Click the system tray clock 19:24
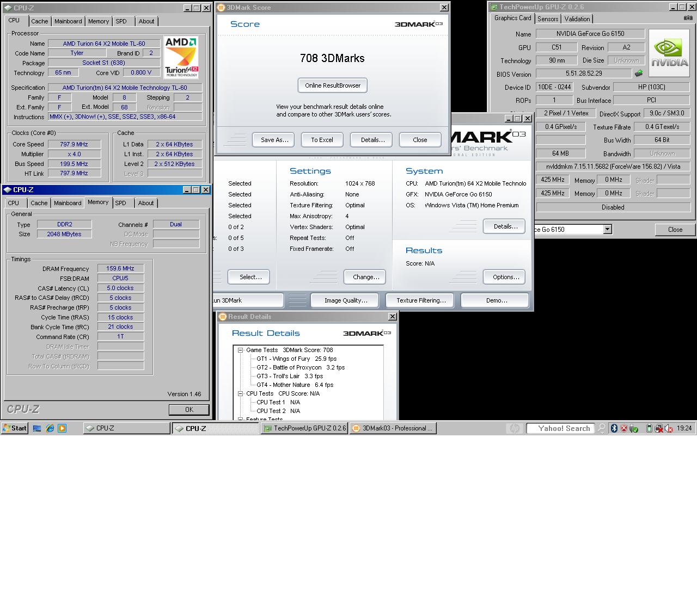 (684, 428)
